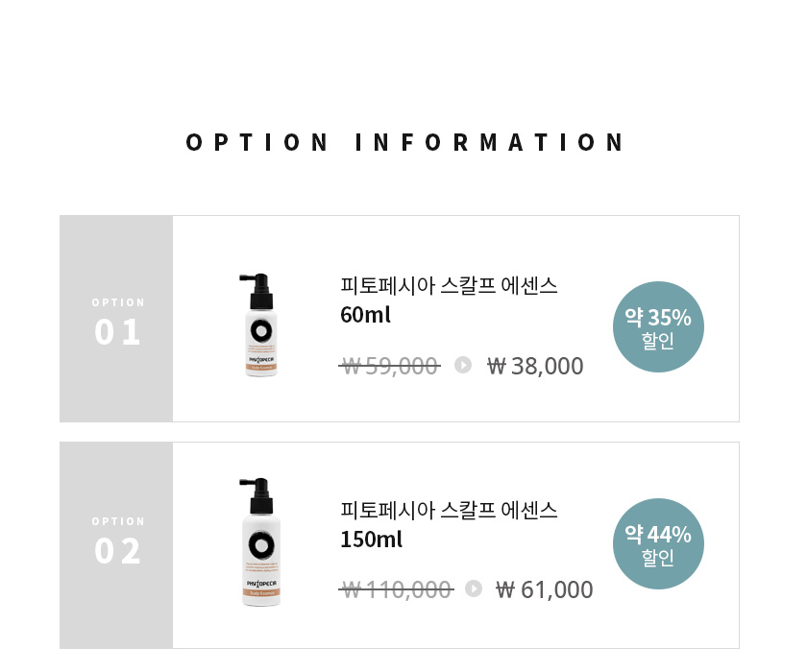Click the arrow icon after ₩110,000
The width and height of the screenshot is (807, 672).
pyautogui.click(x=474, y=588)
